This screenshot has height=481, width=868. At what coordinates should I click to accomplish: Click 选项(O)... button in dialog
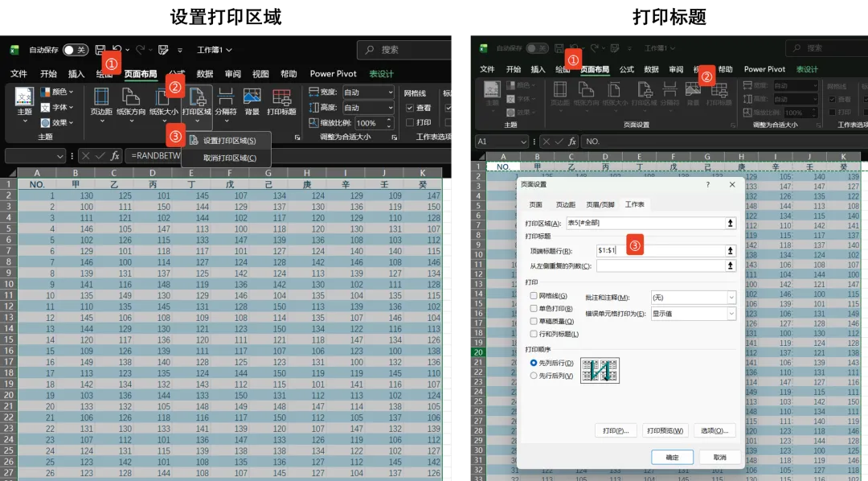(x=714, y=430)
